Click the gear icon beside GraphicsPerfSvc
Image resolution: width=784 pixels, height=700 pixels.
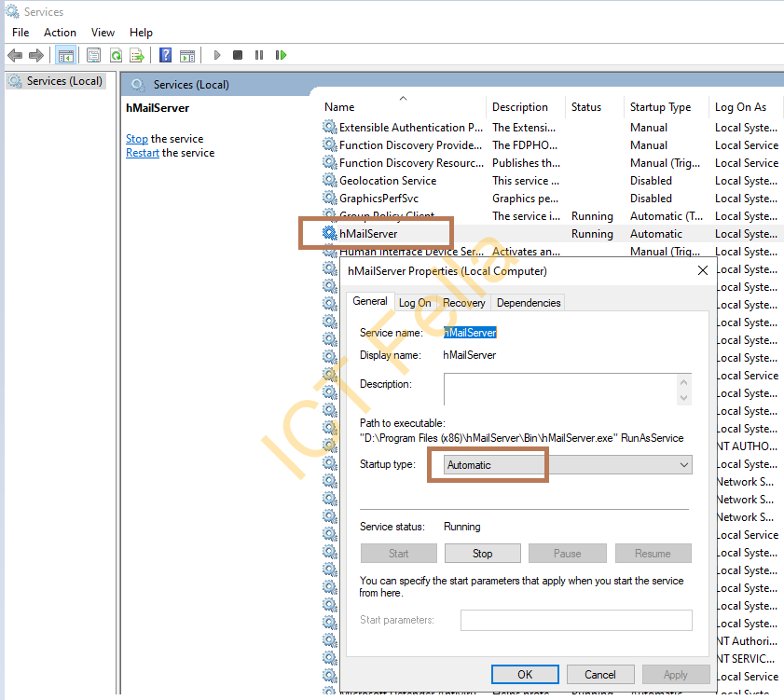tap(329, 198)
